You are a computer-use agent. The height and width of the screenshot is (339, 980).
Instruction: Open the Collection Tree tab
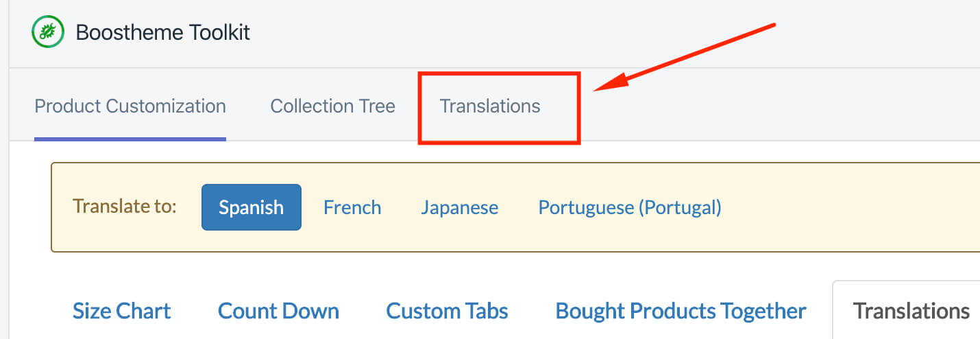tap(332, 106)
